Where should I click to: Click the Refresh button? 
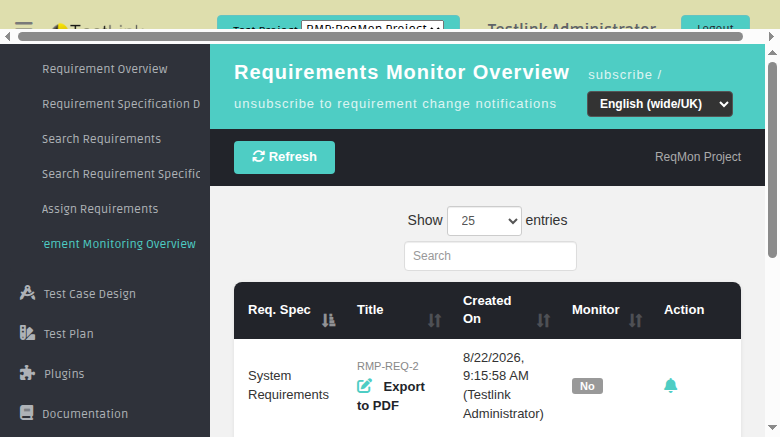tap(285, 157)
